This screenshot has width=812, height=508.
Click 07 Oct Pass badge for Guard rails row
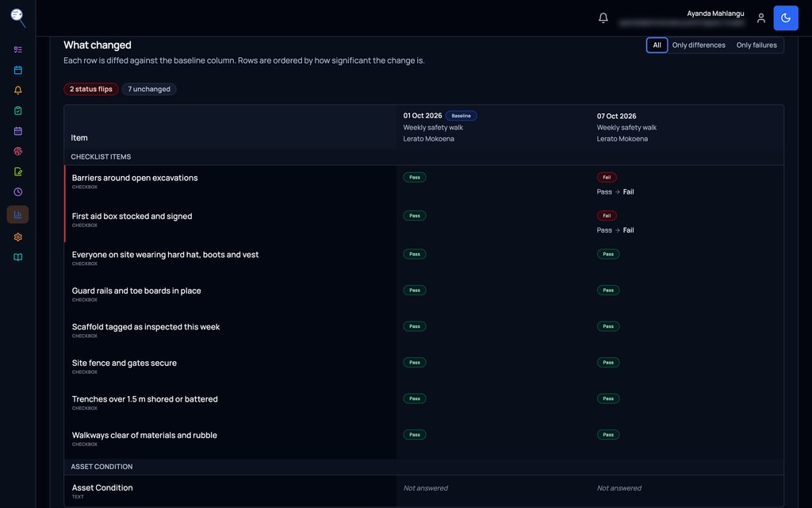(x=608, y=291)
